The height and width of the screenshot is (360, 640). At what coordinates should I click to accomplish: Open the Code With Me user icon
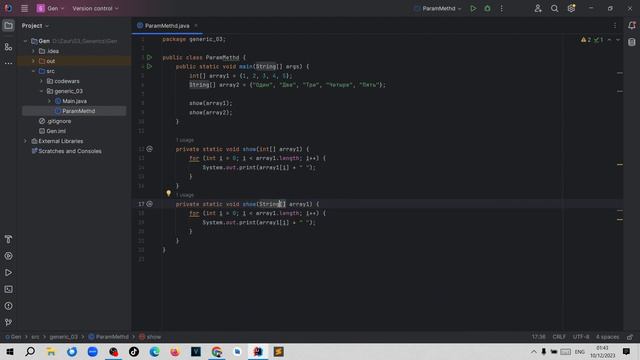click(538, 8)
